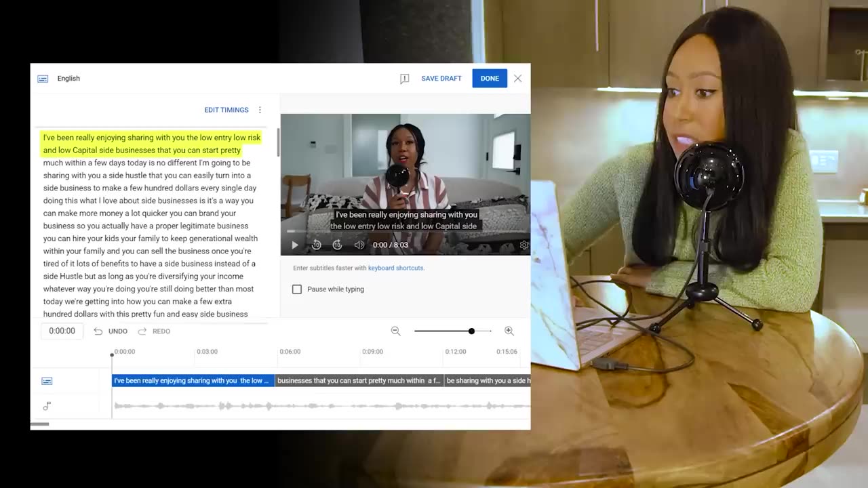Zoom in the timeline with the plus magnifier
The height and width of the screenshot is (488, 868).
pyautogui.click(x=509, y=331)
